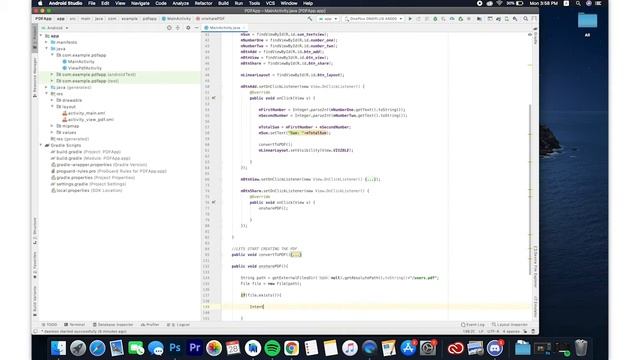This screenshot has width=640, height=360.
Task: Launch Google Chrome from the Dock
Action: click(x=291, y=348)
